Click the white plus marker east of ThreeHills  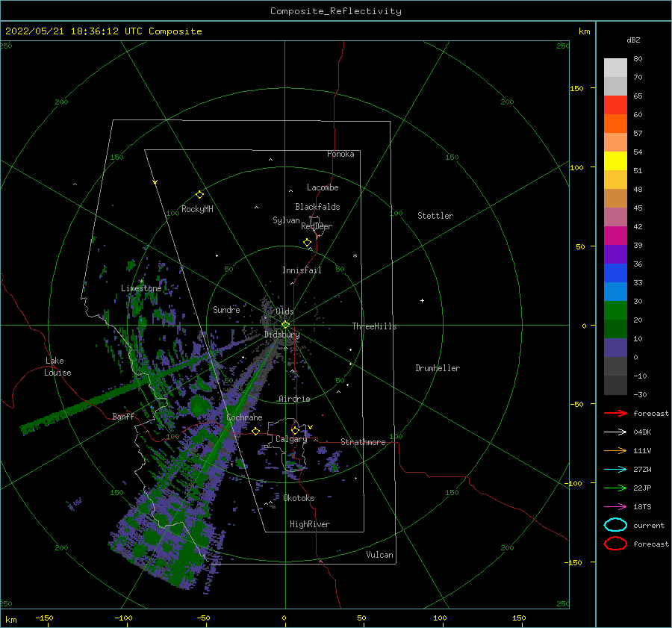coord(422,300)
